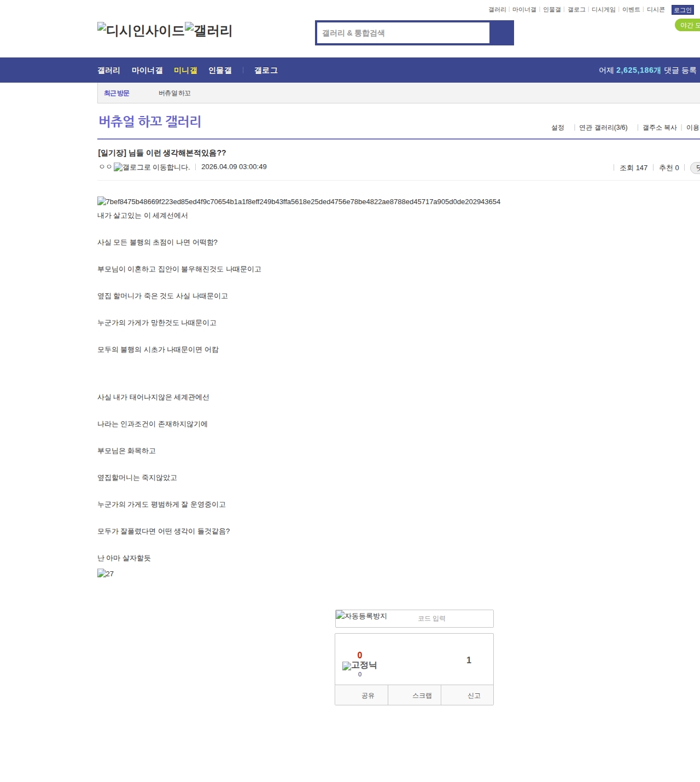The height and width of the screenshot is (782, 700).
Task: Open the post image with the long hash name
Action: pos(299,201)
